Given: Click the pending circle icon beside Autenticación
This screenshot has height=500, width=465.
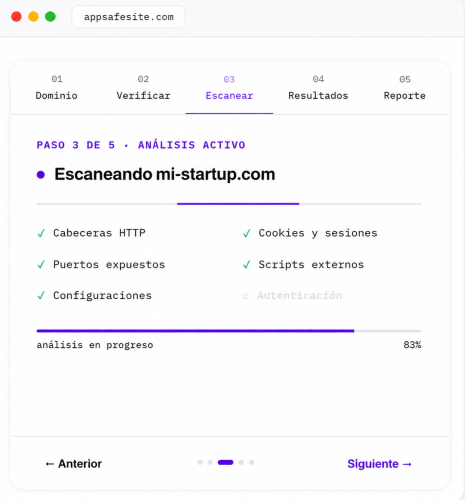Looking at the screenshot, I should click(246, 296).
